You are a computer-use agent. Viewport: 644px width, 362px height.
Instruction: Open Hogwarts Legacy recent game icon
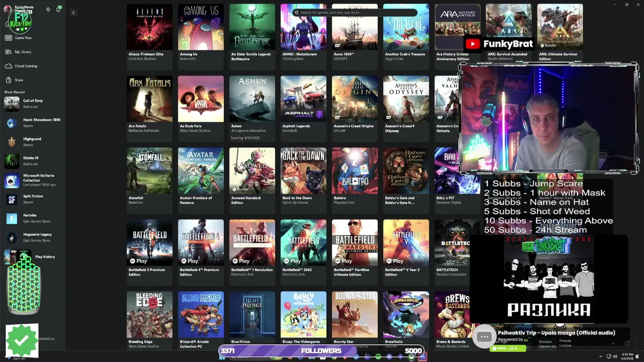[12, 238]
